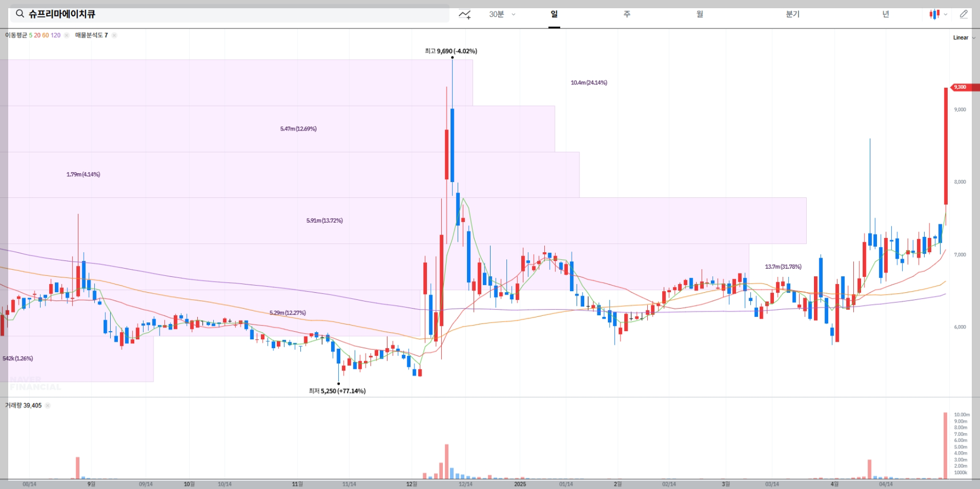Image resolution: width=980 pixels, height=489 pixels.
Task: Click the pencil drawing tool icon
Action: pos(964,14)
